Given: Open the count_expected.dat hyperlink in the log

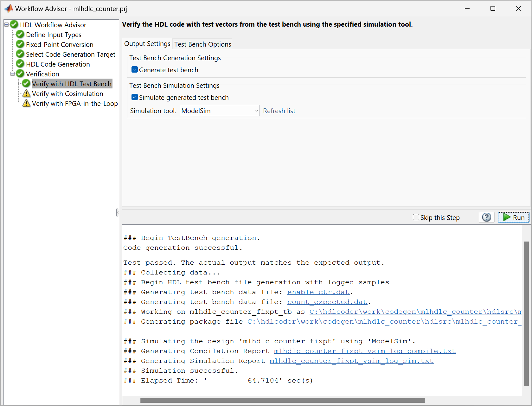Looking at the screenshot, I should tap(327, 302).
